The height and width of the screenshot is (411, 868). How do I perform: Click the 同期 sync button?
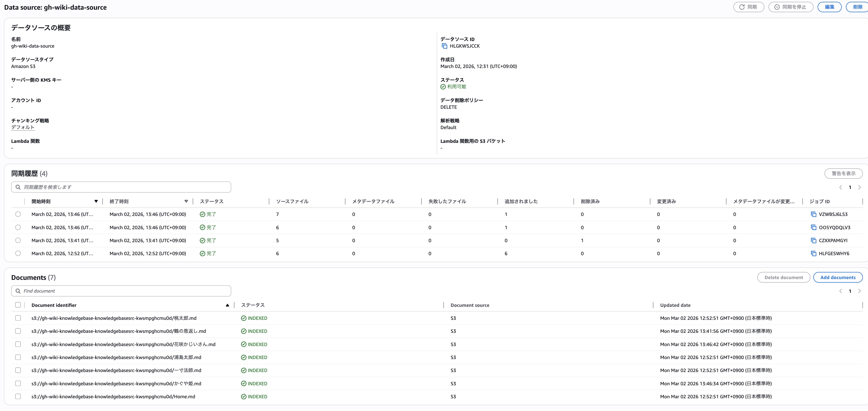tap(748, 7)
